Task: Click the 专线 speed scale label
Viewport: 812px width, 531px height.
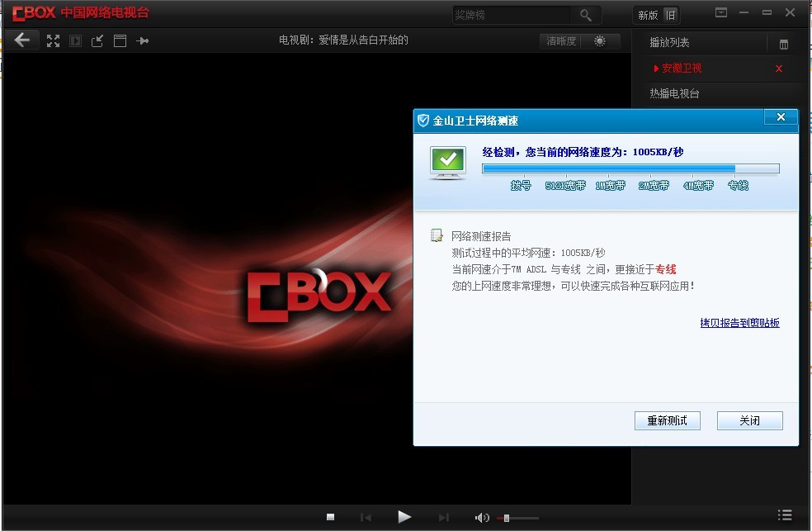Action: pyautogui.click(x=738, y=186)
